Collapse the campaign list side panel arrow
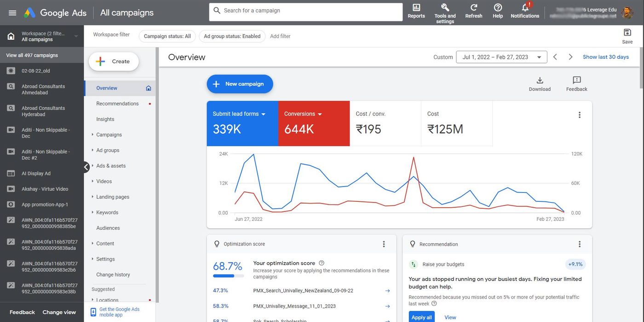The image size is (644, 322). point(86,167)
